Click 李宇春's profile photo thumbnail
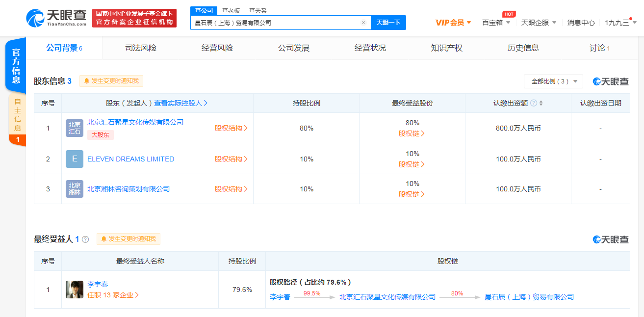Image resolution: width=644 pixels, height=317 pixels. [x=75, y=290]
